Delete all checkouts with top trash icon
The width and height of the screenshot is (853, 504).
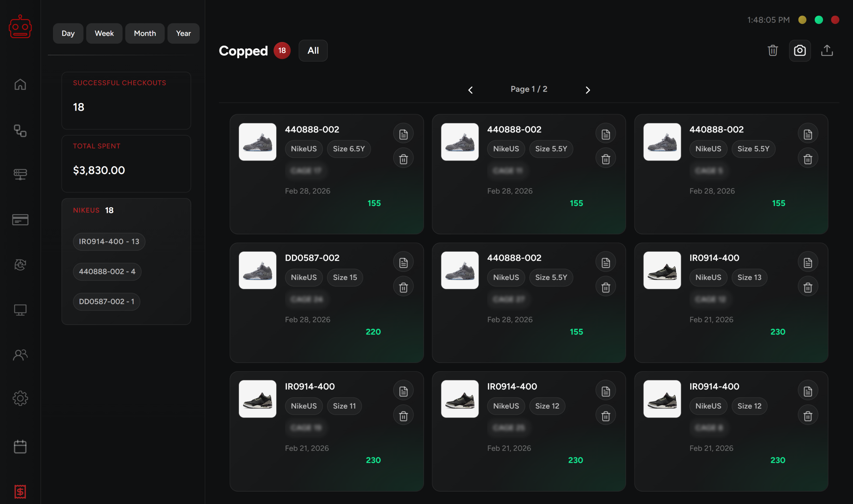pyautogui.click(x=772, y=51)
